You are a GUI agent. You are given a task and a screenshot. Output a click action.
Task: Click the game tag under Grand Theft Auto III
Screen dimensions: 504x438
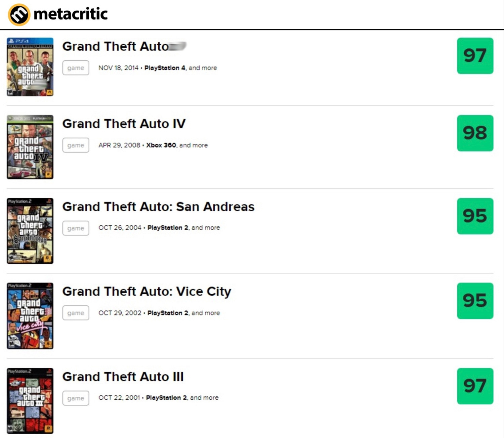point(76,398)
